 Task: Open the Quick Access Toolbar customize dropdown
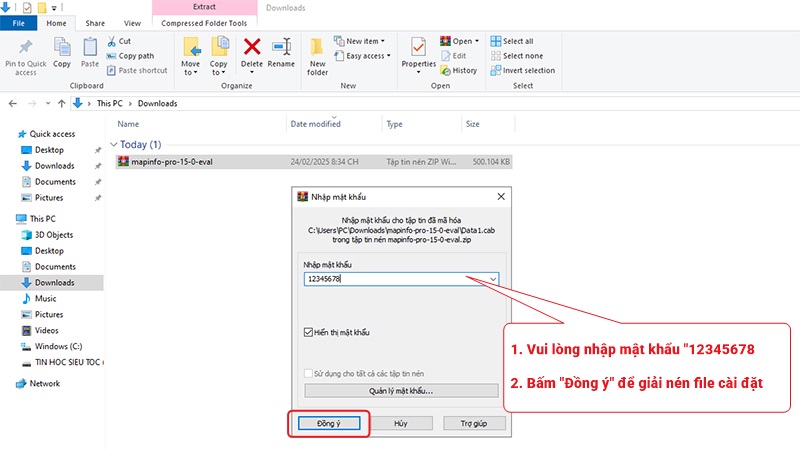coord(54,8)
